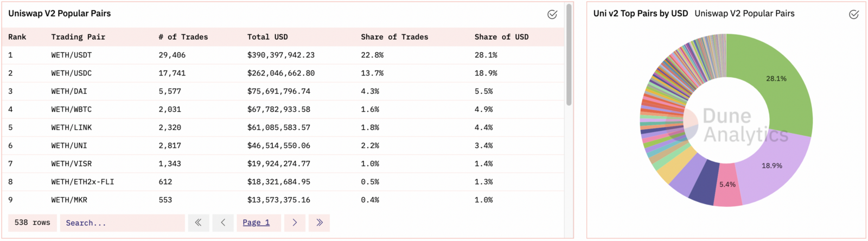
Task: Click the verified checkmark icon on table panel
Action: (552, 15)
